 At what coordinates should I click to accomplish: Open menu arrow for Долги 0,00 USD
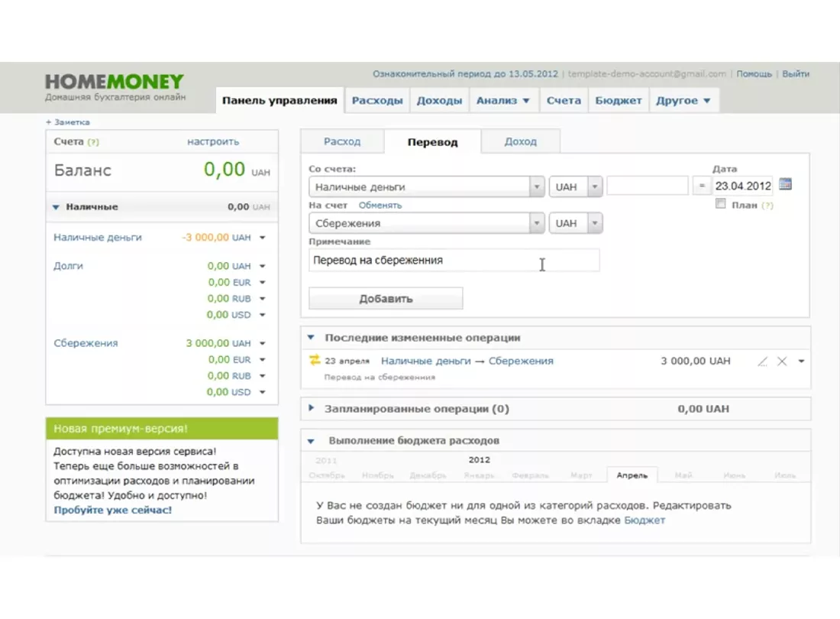263,315
